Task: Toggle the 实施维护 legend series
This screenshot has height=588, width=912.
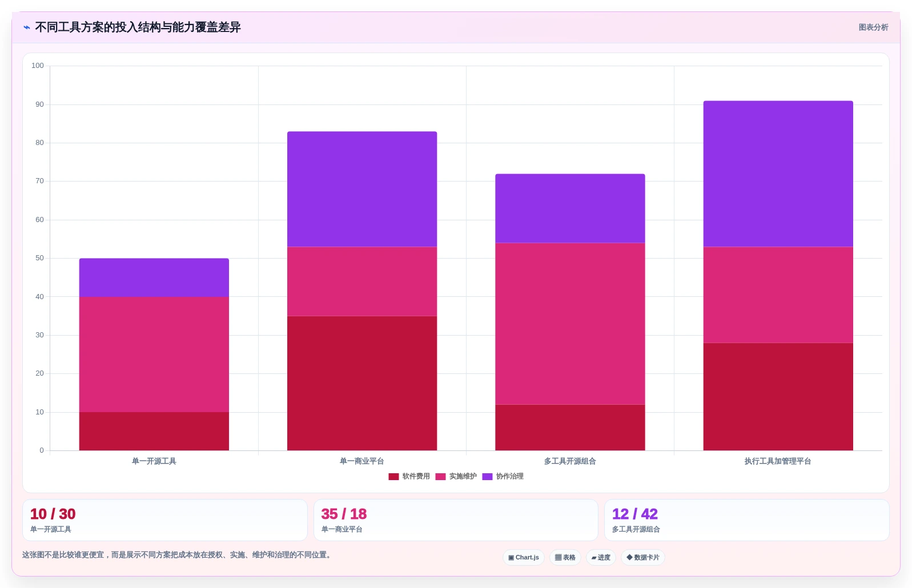Action: [x=456, y=477]
